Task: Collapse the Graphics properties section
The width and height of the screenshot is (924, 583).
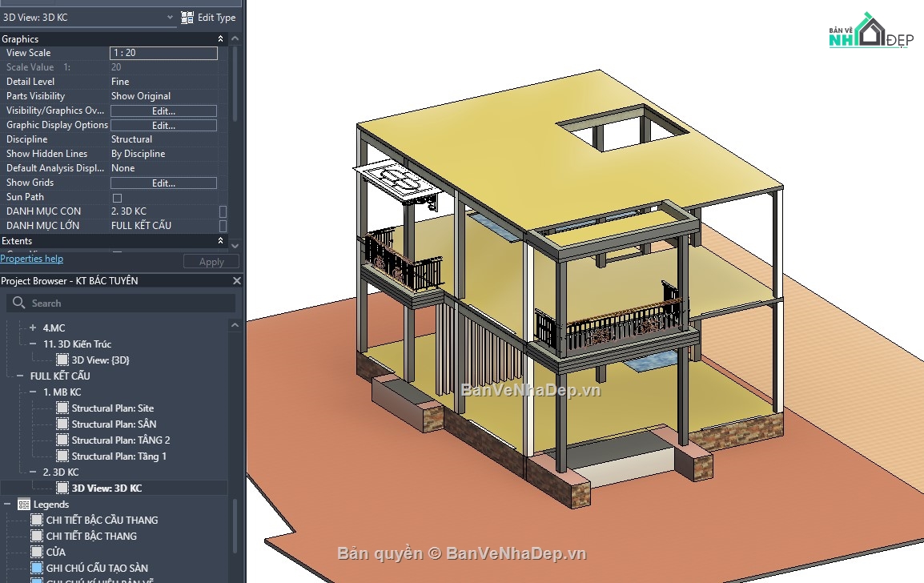Action: pos(220,39)
